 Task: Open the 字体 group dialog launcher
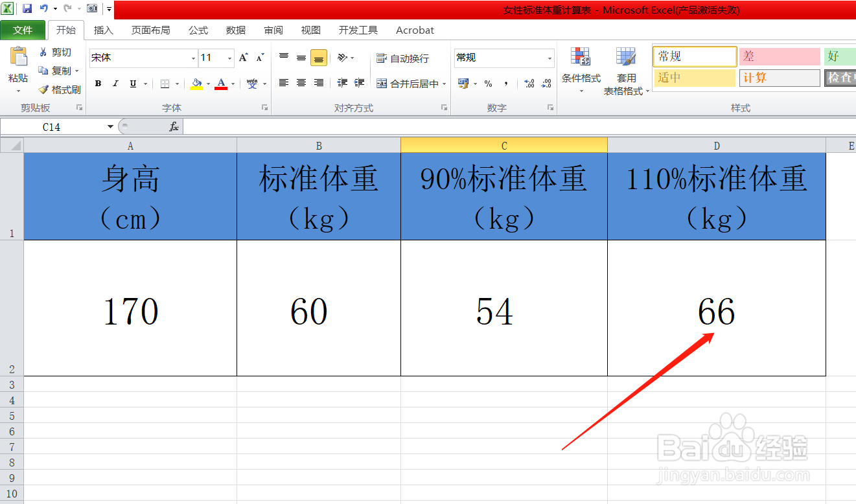click(264, 108)
